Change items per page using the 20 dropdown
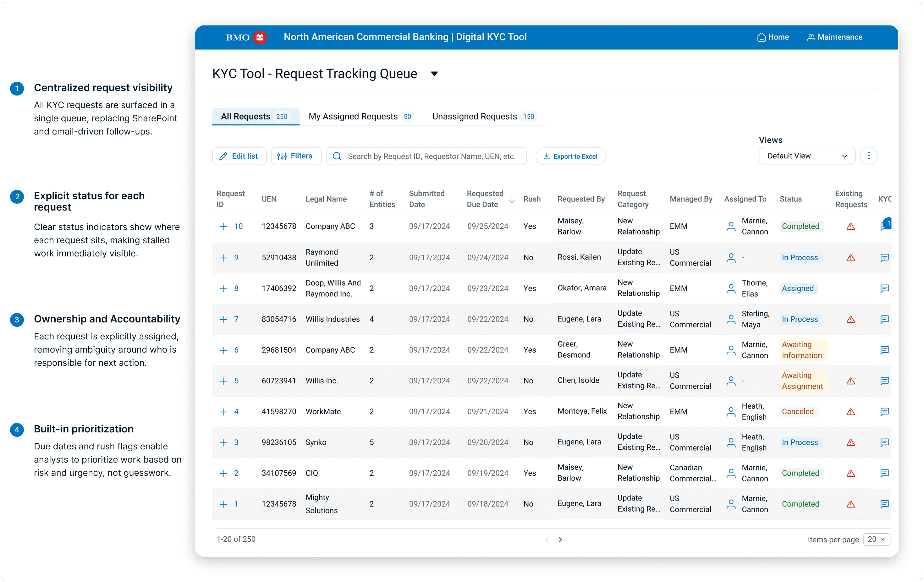The height and width of the screenshot is (582, 924). coord(877,539)
